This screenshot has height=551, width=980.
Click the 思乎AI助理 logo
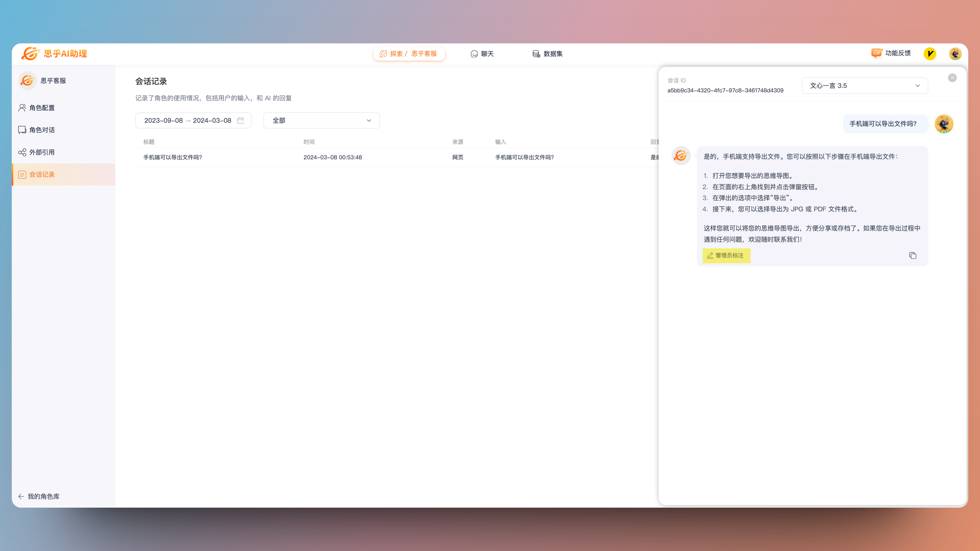point(54,54)
